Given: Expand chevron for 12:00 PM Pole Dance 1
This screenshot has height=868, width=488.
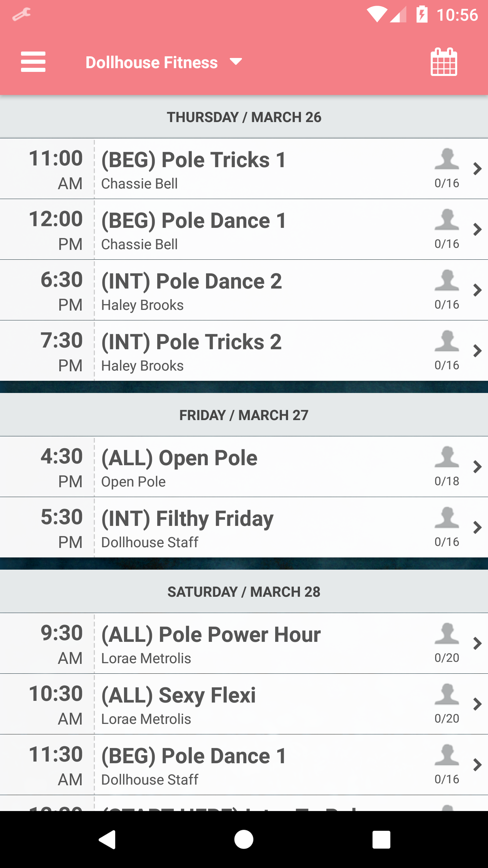Looking at the screenshot, I should point(477,230).
